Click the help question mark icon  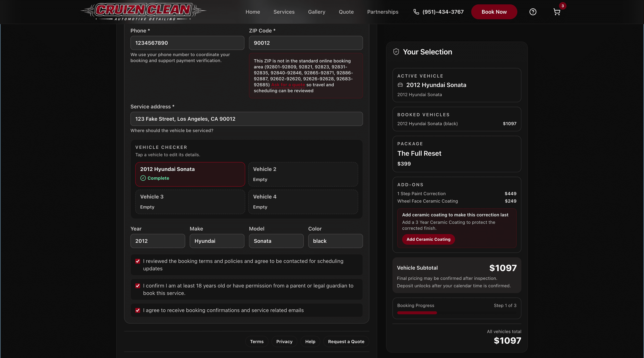coord(533,12)
